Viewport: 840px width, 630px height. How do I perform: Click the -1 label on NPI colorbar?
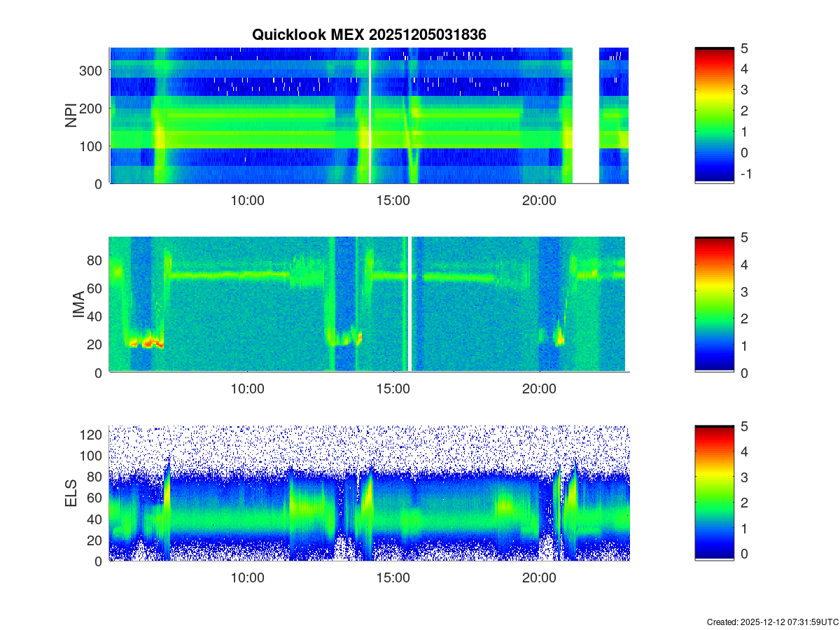[x=748, y=174]
